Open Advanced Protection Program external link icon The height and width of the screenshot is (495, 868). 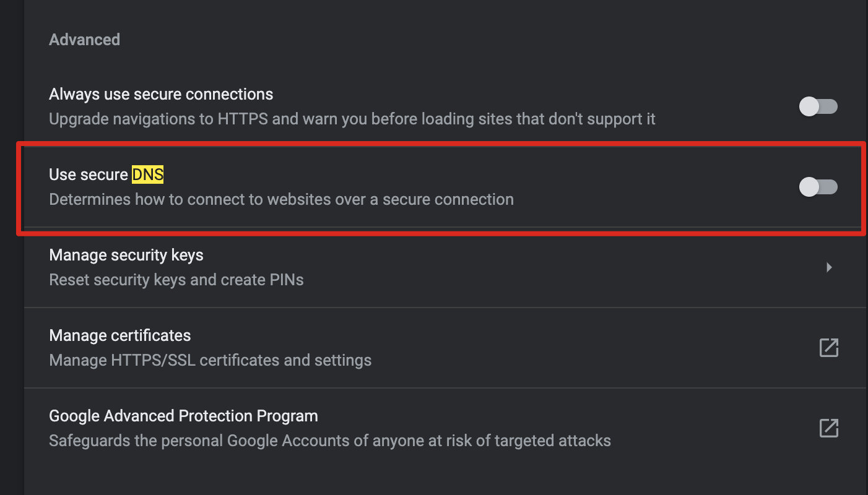pos(828,428)
